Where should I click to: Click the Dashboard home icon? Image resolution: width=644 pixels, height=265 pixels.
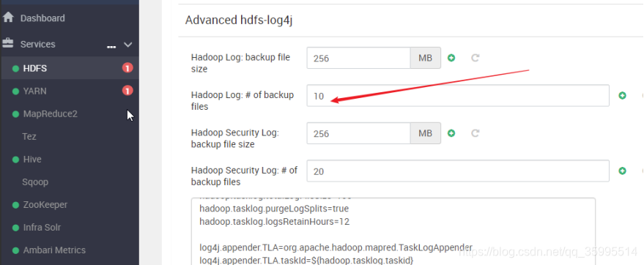8,18
